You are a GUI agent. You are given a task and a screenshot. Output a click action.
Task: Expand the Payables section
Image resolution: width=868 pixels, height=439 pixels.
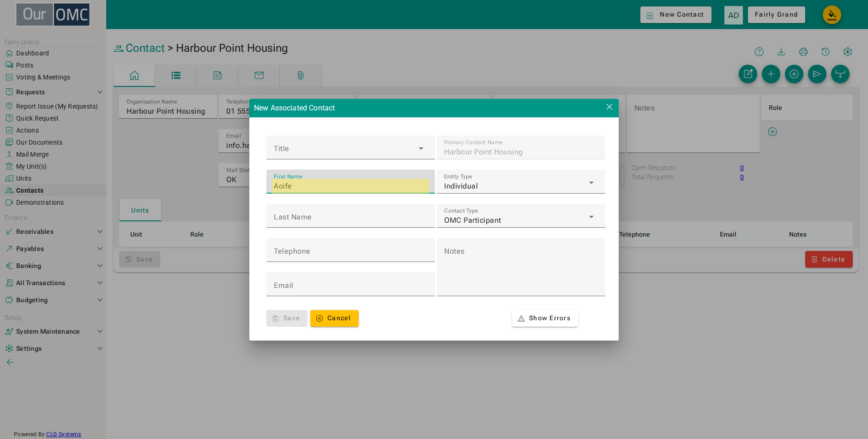(54, 249)
